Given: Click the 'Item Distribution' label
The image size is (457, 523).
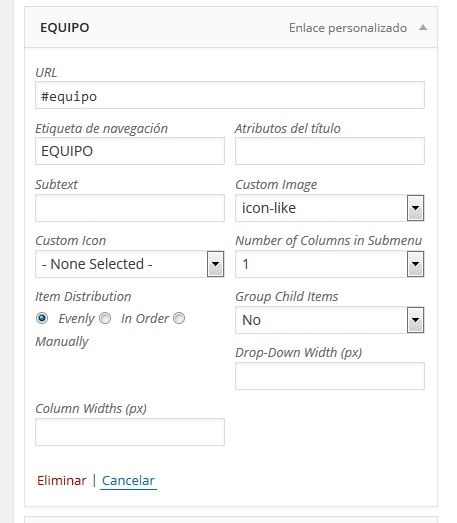Looking at the screenshot, I should coord(83,297).
